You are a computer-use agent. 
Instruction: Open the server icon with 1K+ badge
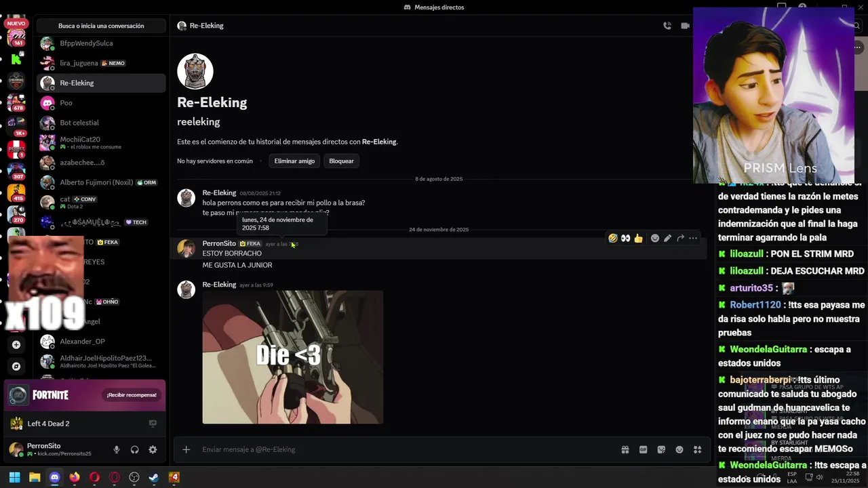(x=17, y=125)
